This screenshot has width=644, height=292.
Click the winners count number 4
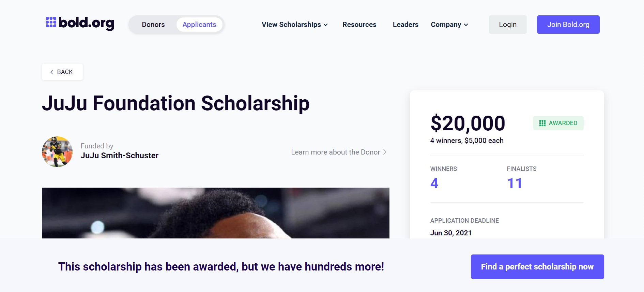click(434, 184)
